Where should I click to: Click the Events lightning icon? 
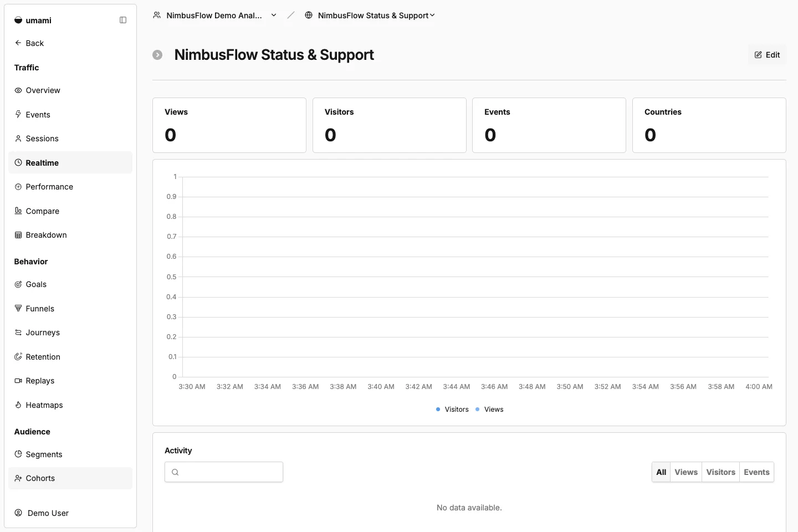(18, 114)
